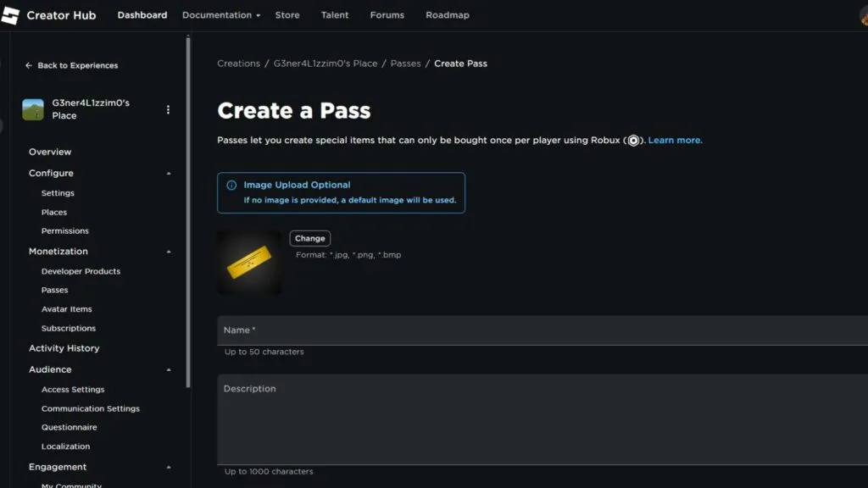Viewport: 868px width, 488px height.
Task: Click the Monetization section label
Action: (x=58, y=251)
